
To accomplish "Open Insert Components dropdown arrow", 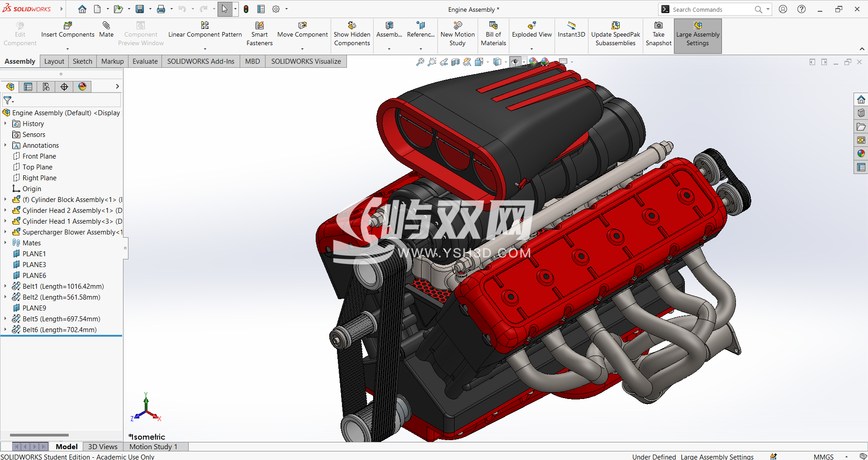I will pos(68,49).
